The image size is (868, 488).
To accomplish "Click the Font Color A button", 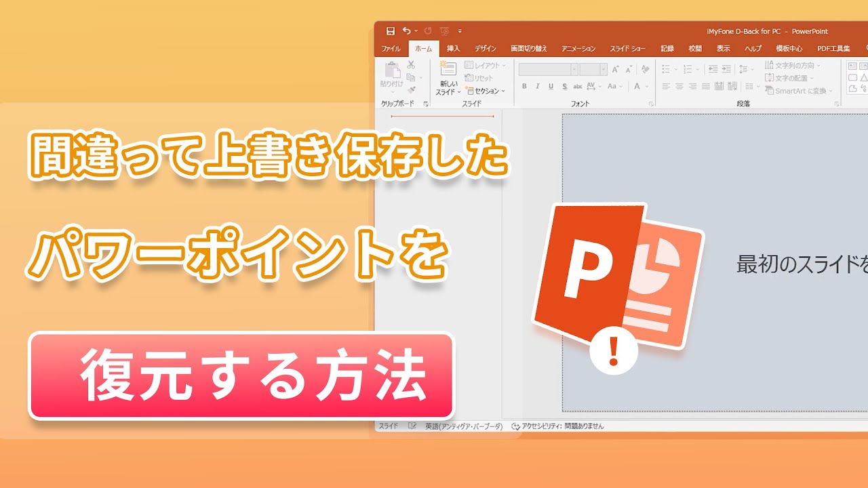I will (x=637, y=86).
